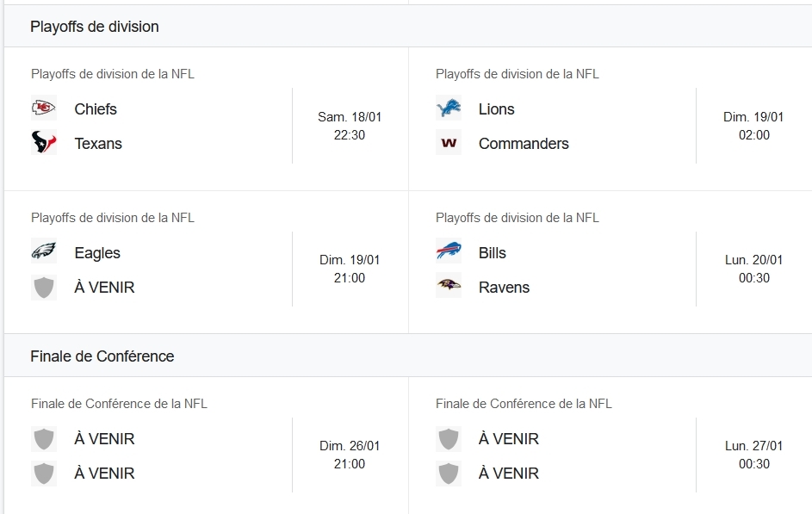Click the Finale de Conférence section header
Screen dimensions: 812x514
pos(102,356)
